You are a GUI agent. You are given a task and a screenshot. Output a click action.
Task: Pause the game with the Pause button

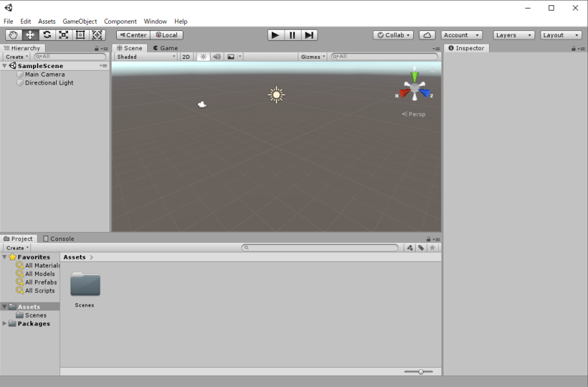point(292,35)
